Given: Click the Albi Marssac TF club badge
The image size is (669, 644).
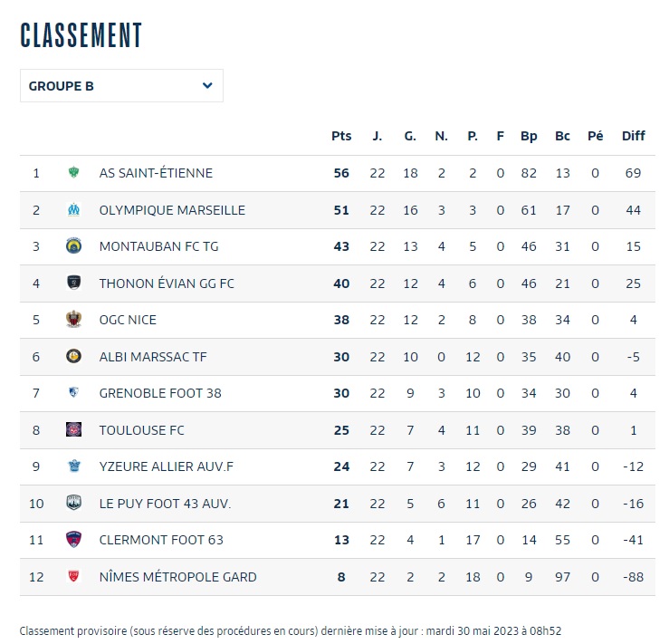Looking at the screenshot, I should tap(73, 357).
